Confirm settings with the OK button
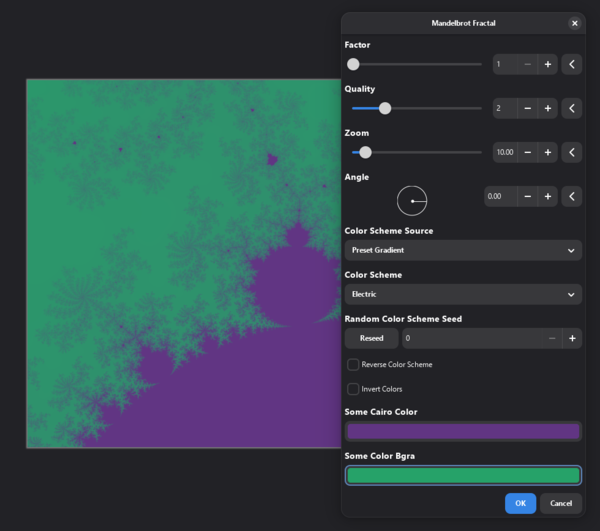This screenshot has width=600, height=531. click(520, 503)
